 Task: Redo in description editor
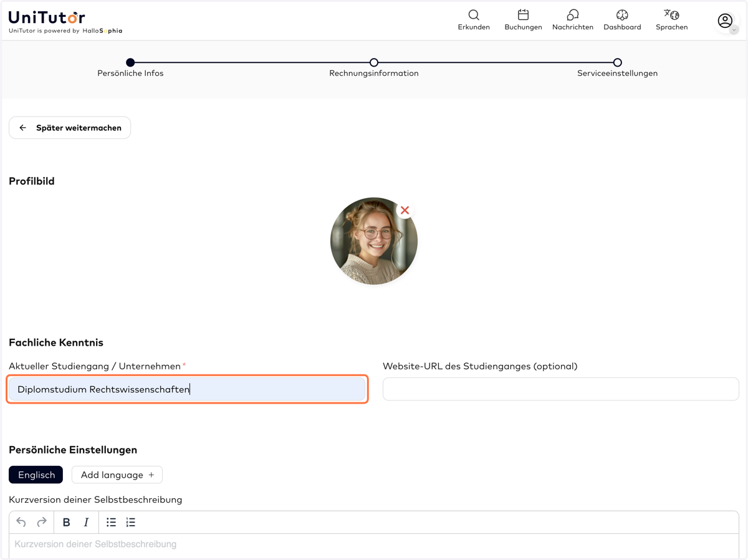[42, 522]
